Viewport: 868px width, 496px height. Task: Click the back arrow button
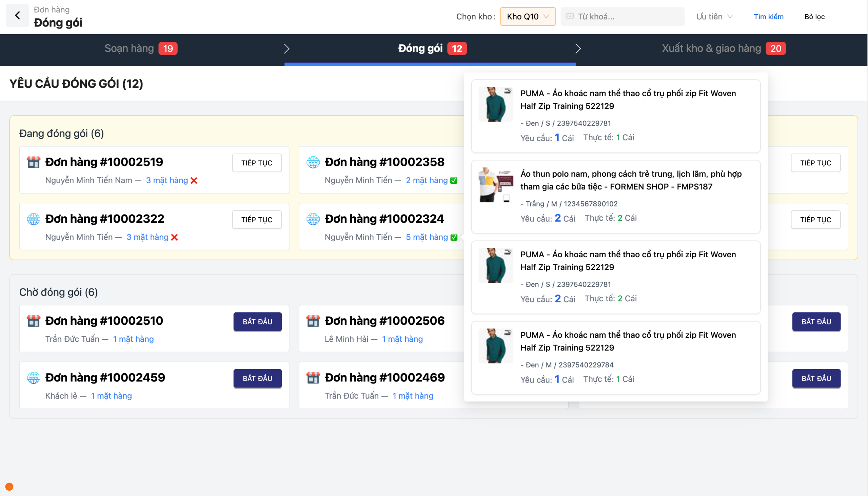tap(17, 15)
